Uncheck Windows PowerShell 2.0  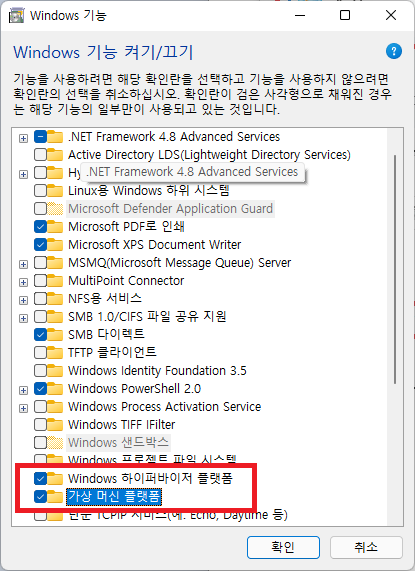tap(40, 389)
